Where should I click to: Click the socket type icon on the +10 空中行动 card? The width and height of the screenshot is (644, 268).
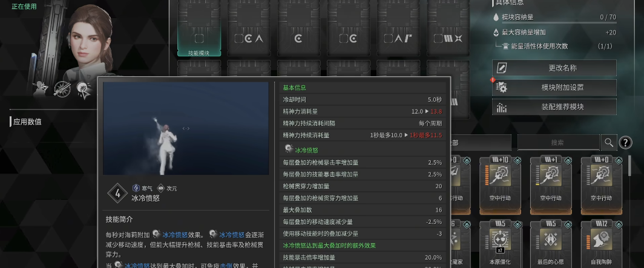pos(517,160)
